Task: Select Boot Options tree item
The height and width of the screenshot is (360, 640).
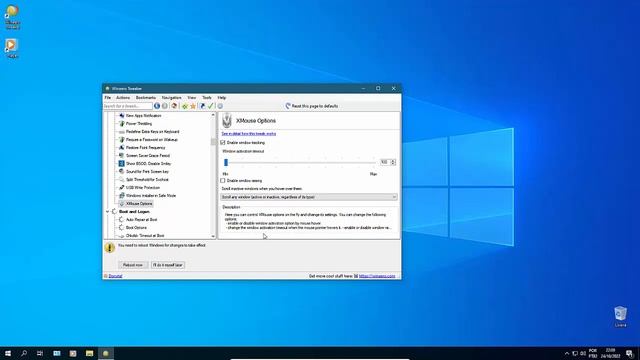Action: tap(136, 228)
